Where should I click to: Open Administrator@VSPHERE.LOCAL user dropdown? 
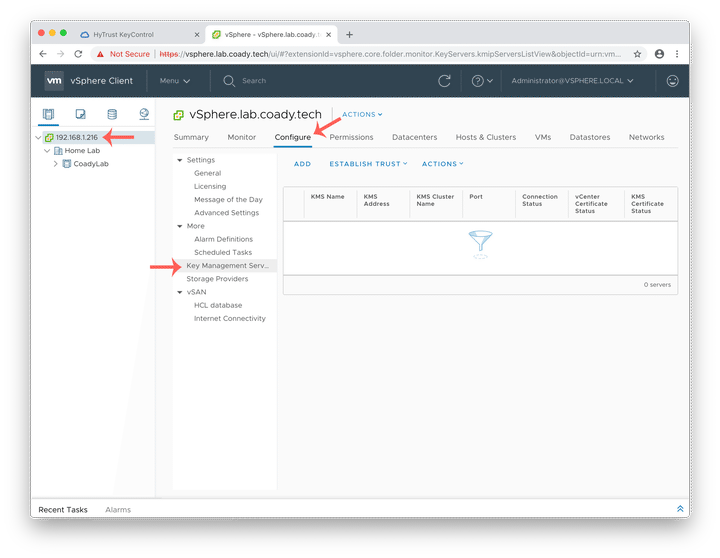click(x=572, y=81)
